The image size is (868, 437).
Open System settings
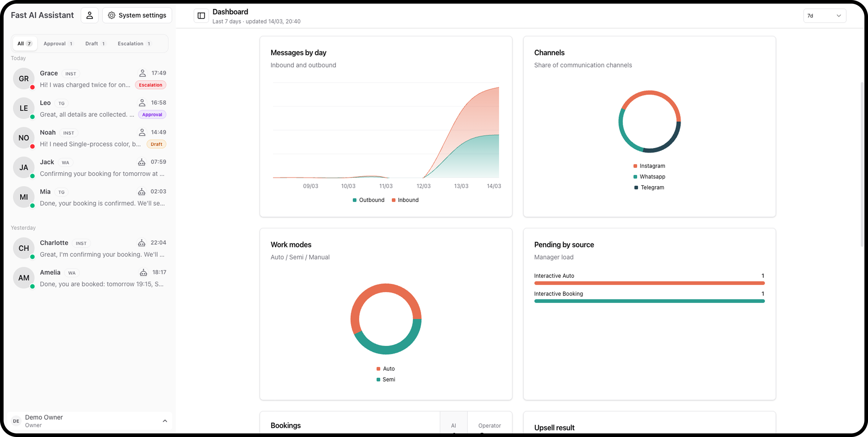(x=137, y=15)
